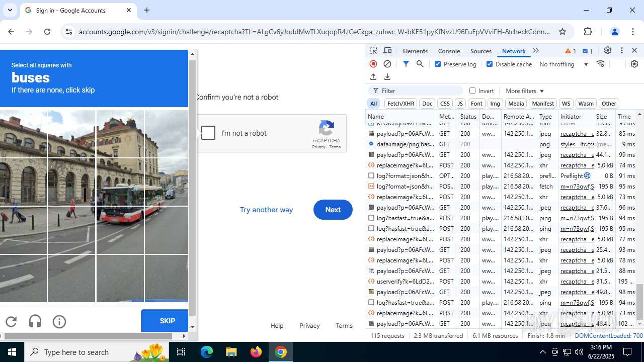Switch to Elements tab

tap(415, 51)
